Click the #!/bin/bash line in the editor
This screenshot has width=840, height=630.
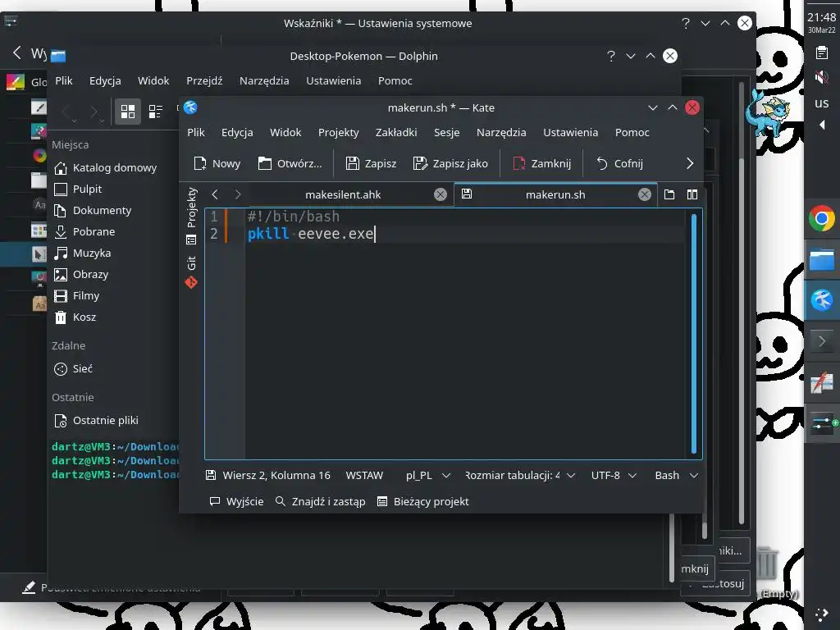click(293, 217)
